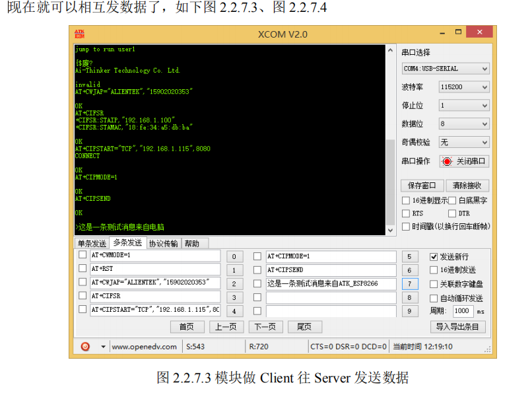
Task: Click the 导入导出条目 button
Action: [457, 327]
